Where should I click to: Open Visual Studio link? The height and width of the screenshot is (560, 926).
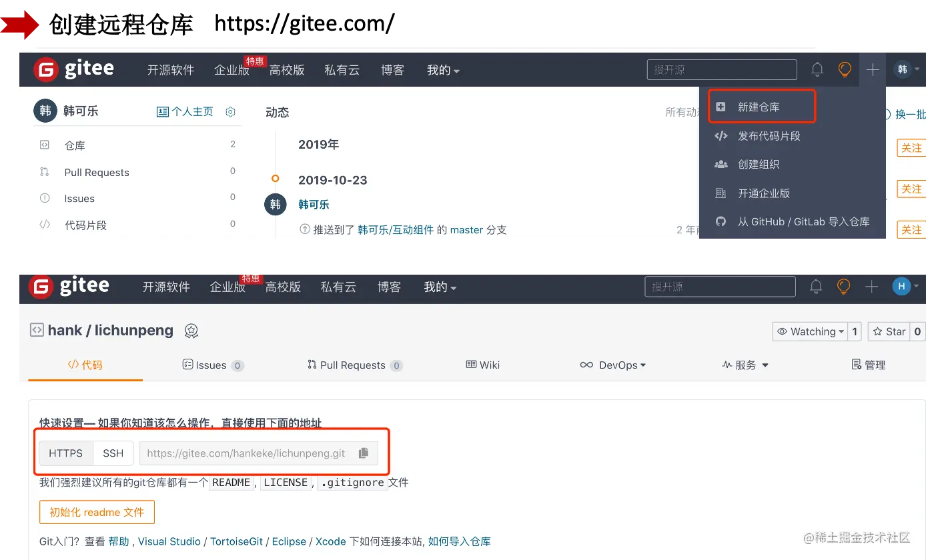pos(169,541)
